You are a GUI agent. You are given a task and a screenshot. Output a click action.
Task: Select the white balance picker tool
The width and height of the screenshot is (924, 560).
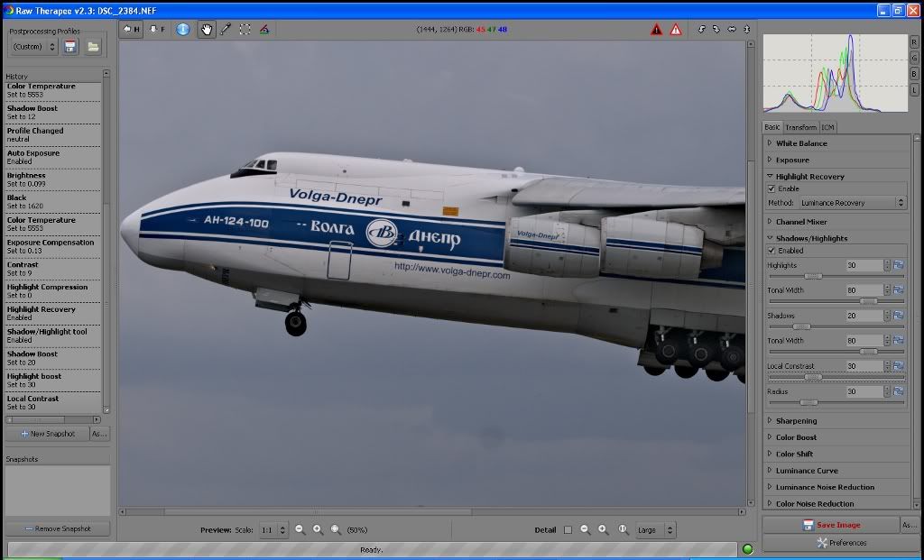pyautogui.click(x=225, y=29)
